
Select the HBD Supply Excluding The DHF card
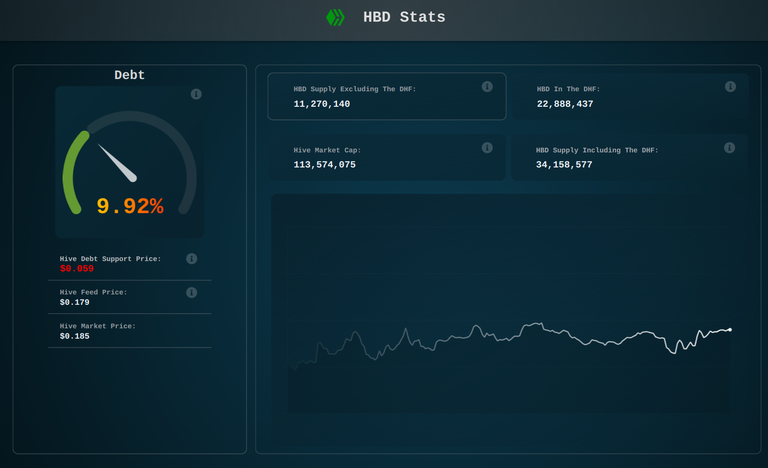pyautogui.click(x=386, y=96)
